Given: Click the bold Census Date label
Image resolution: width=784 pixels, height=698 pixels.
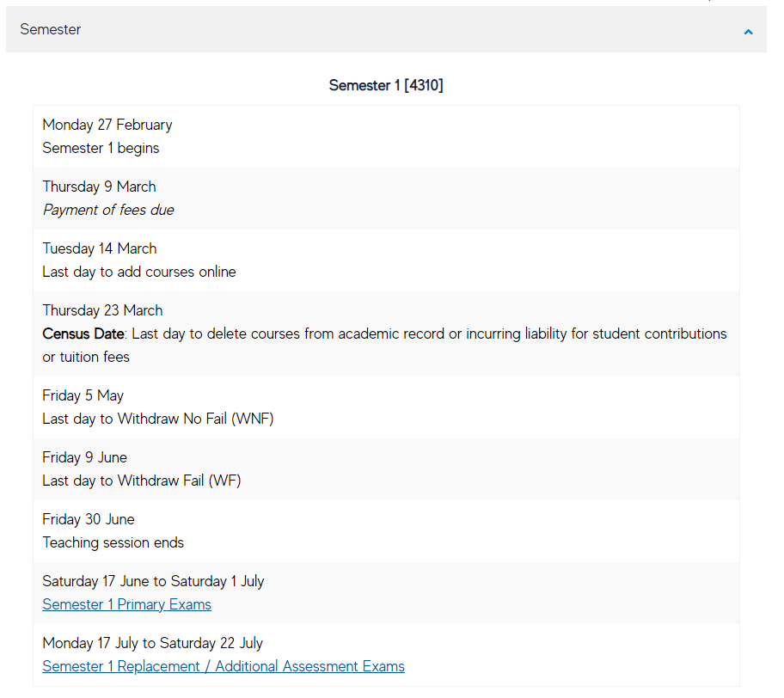Looking at the screenshot, I should point(83,334).
